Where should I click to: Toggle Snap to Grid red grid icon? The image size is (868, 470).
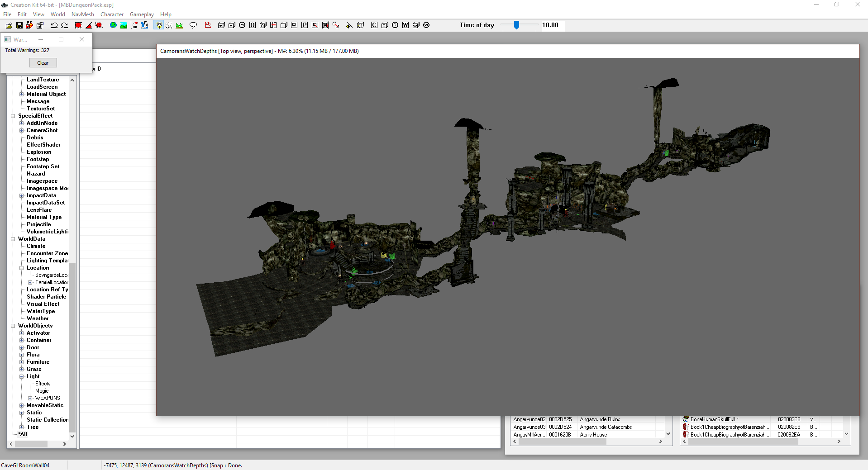point(78,25)
